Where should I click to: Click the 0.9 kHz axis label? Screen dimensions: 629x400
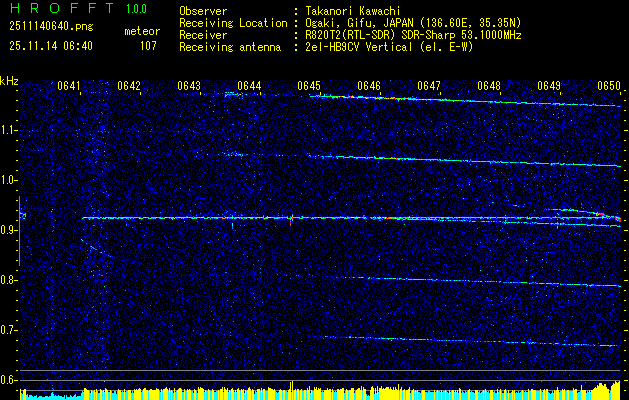8,230
